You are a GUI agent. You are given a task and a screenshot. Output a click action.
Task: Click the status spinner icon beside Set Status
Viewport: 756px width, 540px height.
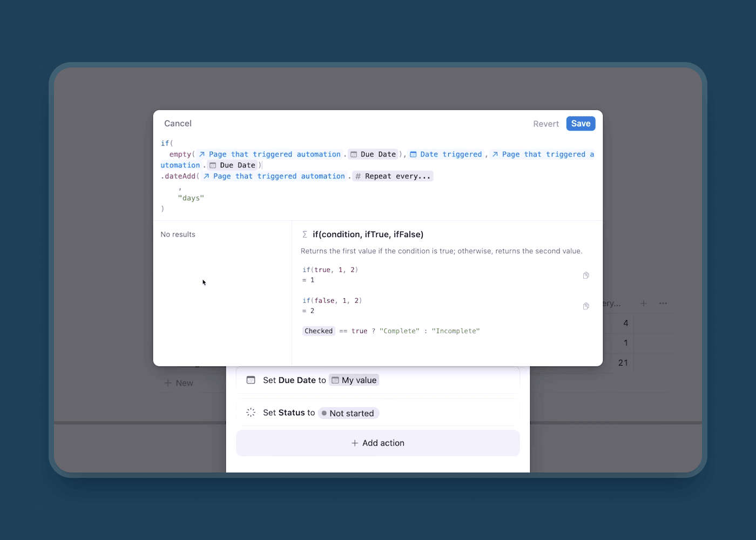click(251, 413)
